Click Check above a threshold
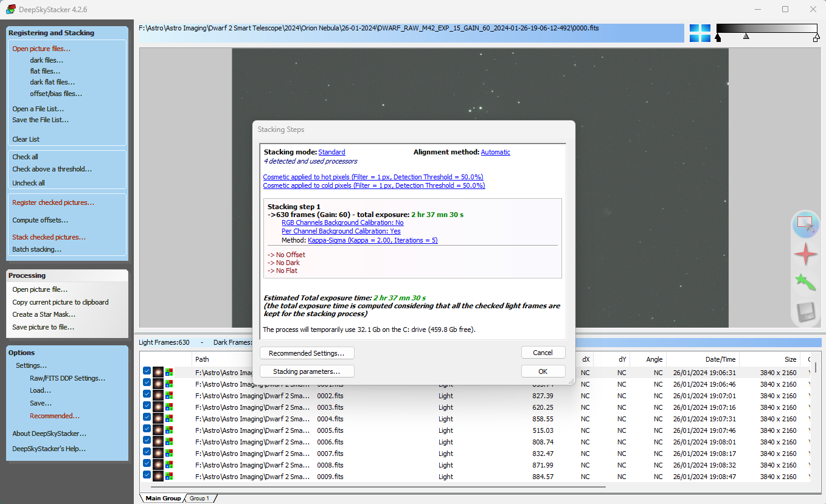Image resolution: width=826 pixels, height=504 pixels. click(52, 169)
